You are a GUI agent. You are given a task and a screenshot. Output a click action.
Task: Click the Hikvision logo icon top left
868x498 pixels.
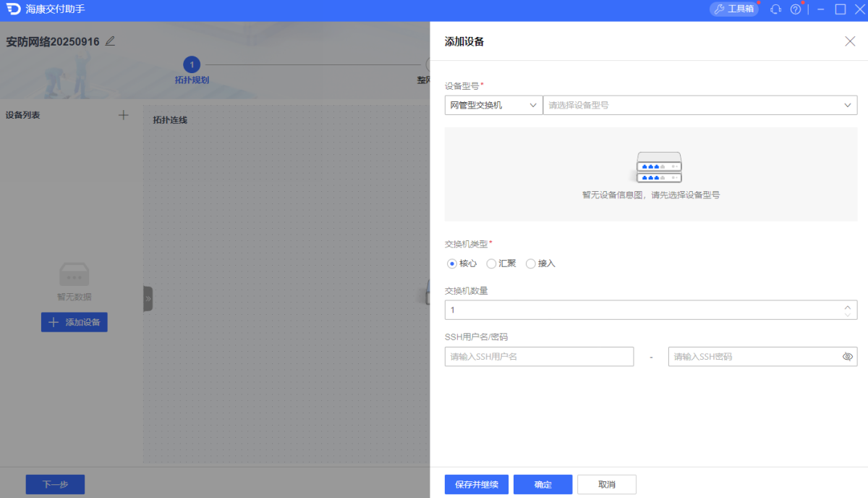(x=13, y=10)
